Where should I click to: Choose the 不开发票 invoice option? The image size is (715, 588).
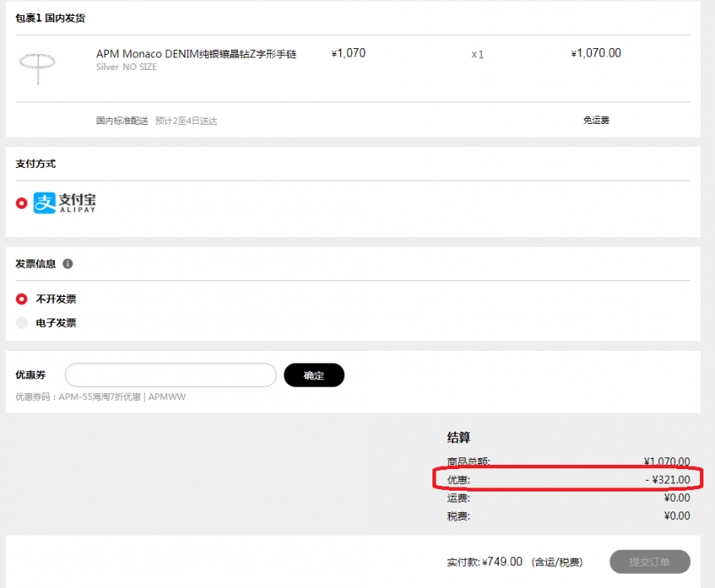click(x=22, y=299)
